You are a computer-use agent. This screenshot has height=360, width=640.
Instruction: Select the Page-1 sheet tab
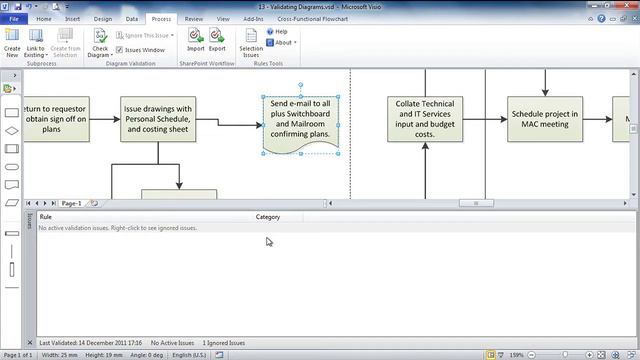(71, 203)
